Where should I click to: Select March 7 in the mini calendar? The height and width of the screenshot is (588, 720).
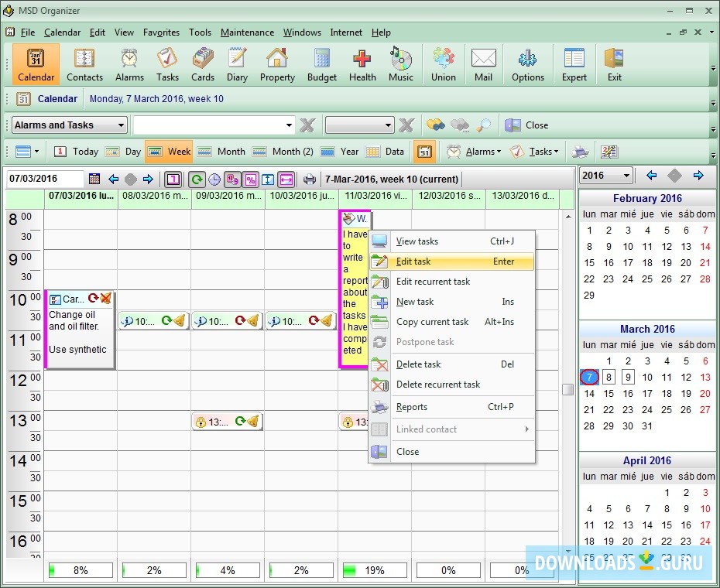pos(589,377)
